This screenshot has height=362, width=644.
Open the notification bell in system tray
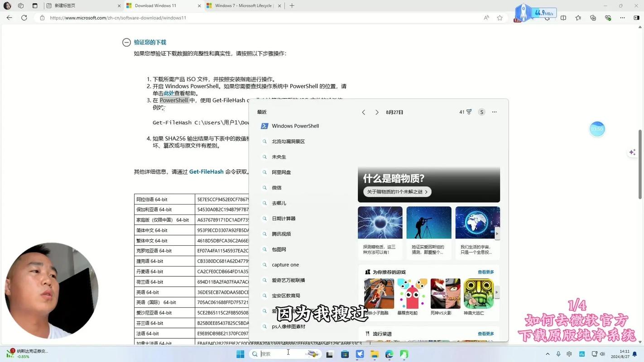pos(634,354)
